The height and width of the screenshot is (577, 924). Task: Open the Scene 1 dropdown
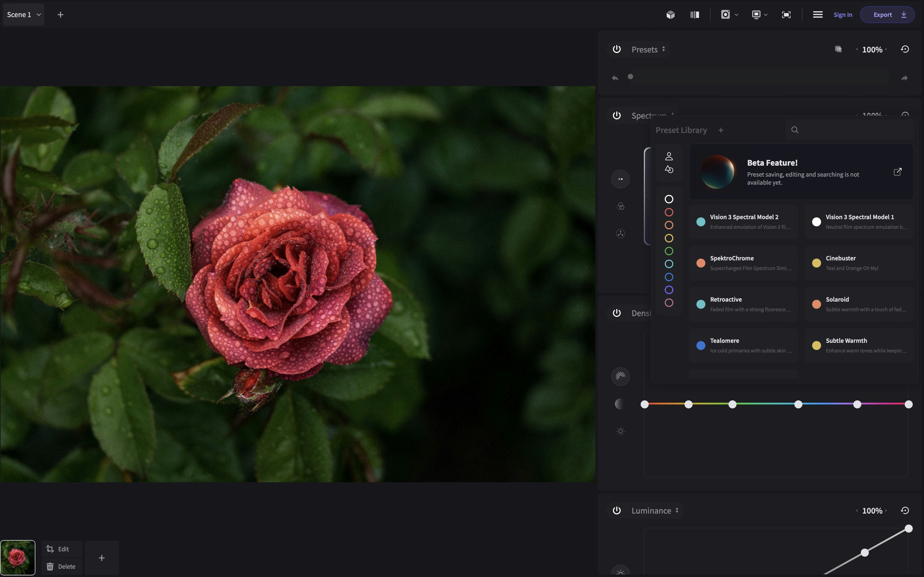24,14
